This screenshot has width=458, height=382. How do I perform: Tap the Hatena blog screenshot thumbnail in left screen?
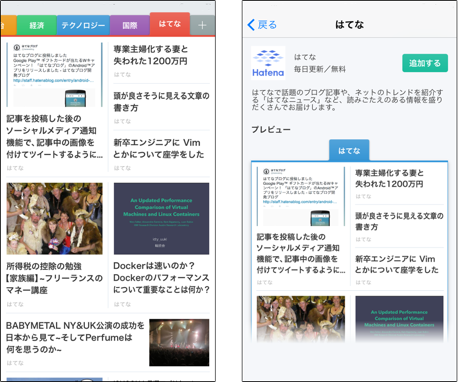tap(54, 75)
